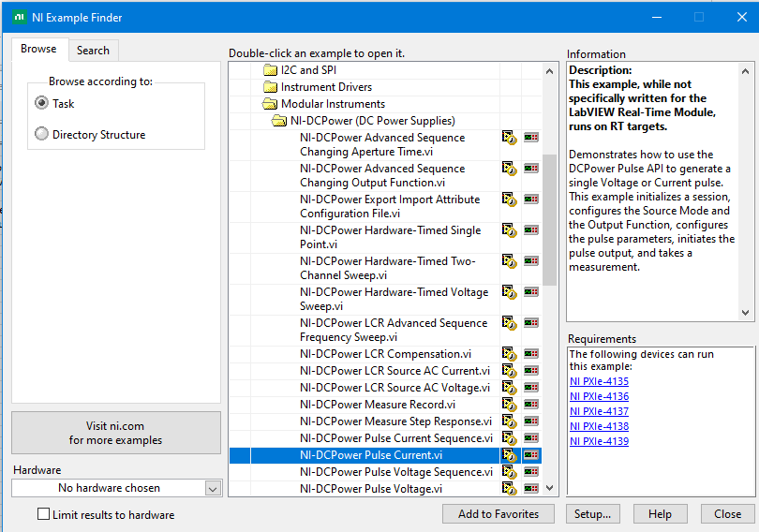This screenshot has height=532, width=759.
Task: Click hardware icon for Export Import Attribute Configuration File
Action: pyautogui.click(x=531, y=199)
